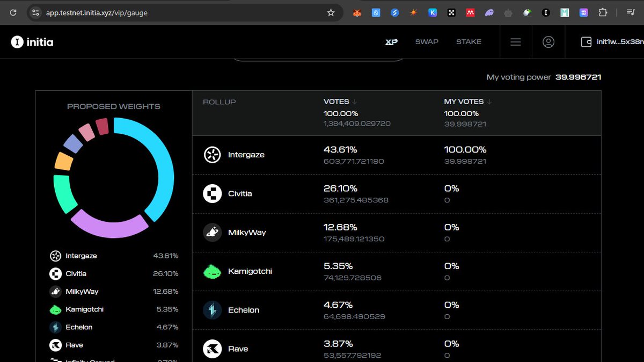Image resolution: width=644 pixels, height=362 pixels.
Task: Open the white mouse-shaped extension
Action: tap(527, 12)
